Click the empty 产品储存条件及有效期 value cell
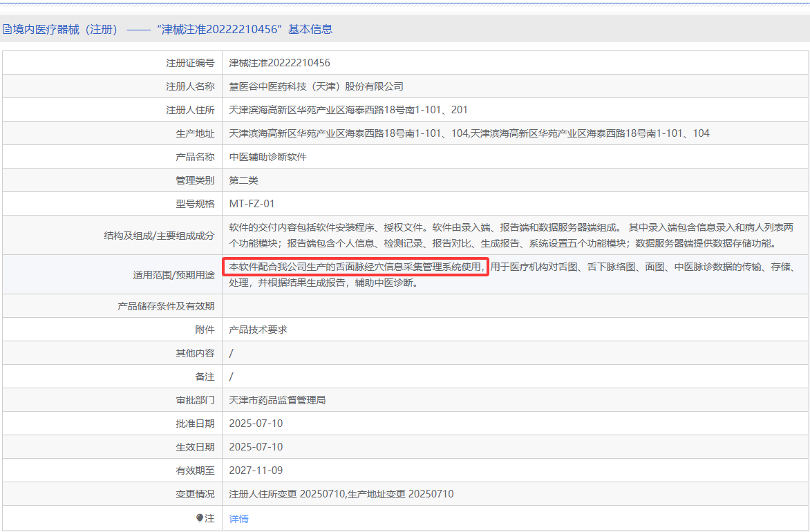 click(x=515, y=306)
